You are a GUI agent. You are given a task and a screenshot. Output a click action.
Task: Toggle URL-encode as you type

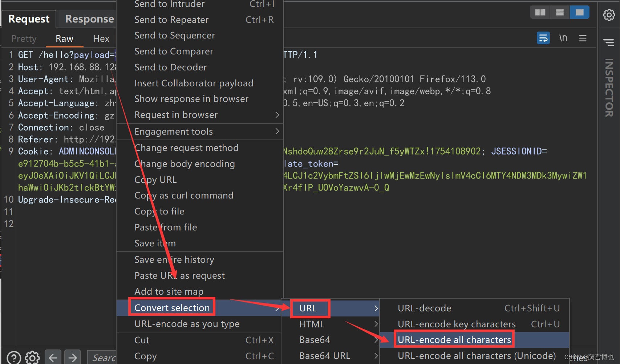[x=199, y=324]
